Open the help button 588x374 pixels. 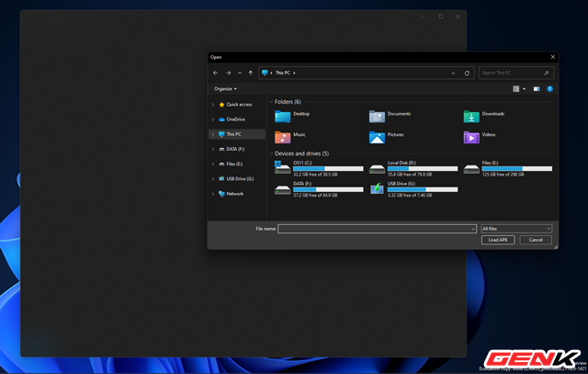point(549,89)
